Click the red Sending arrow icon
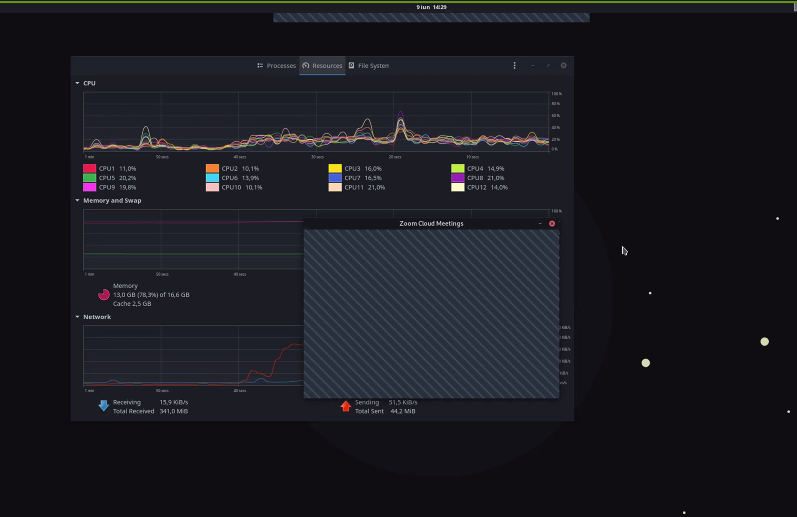Image resolution: width=797 pixels, height=517 pixels. pos(346,406)
